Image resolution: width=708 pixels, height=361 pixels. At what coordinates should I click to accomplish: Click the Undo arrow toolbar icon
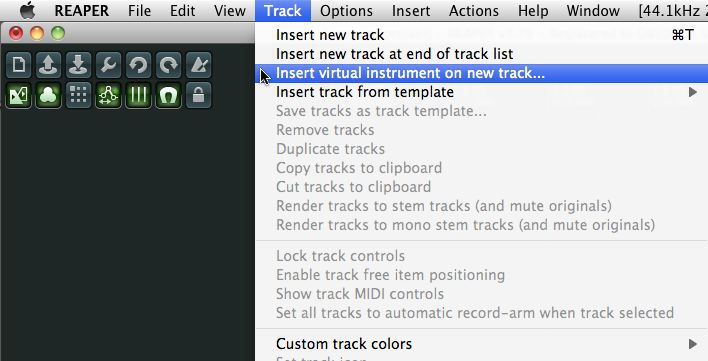coord(138,65)
